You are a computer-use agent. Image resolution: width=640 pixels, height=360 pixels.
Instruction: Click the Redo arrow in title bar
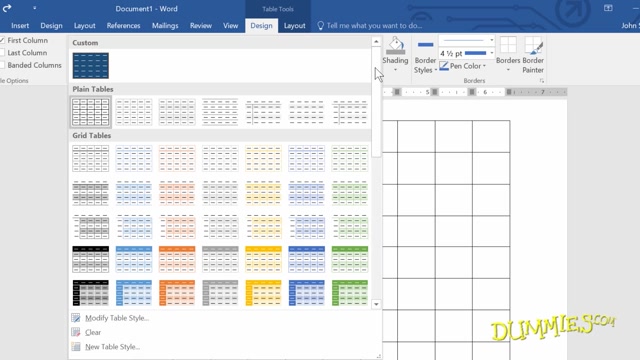click(x=7, y=8)
